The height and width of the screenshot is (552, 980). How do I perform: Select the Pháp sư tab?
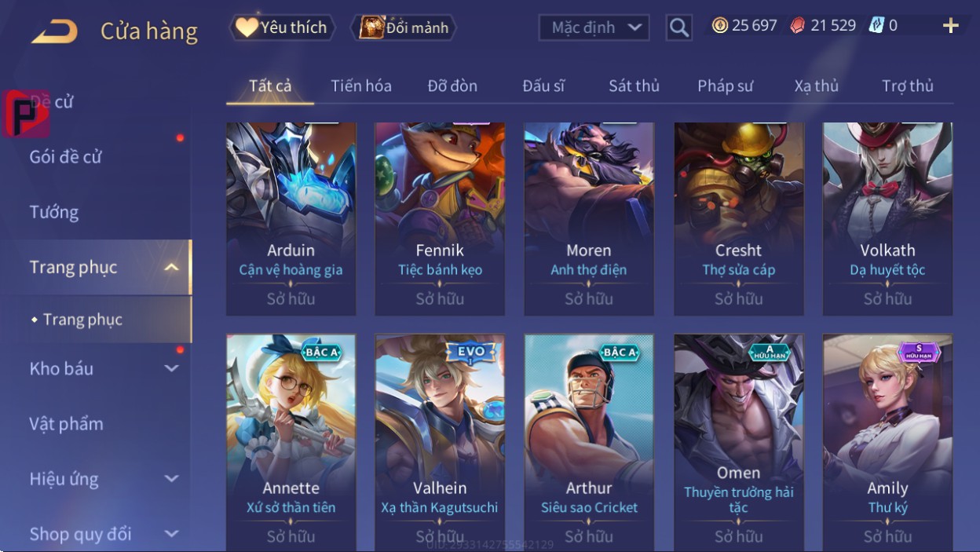coord(725,86)
